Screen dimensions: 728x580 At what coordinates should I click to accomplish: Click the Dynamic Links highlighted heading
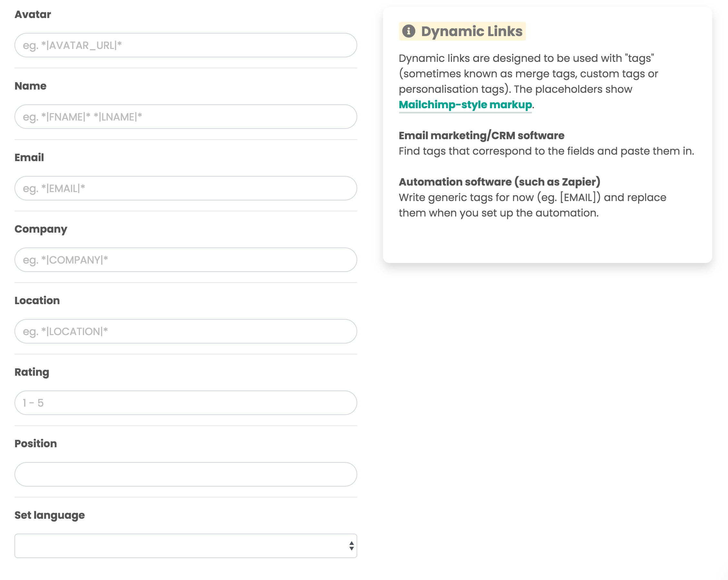(471, 31)
